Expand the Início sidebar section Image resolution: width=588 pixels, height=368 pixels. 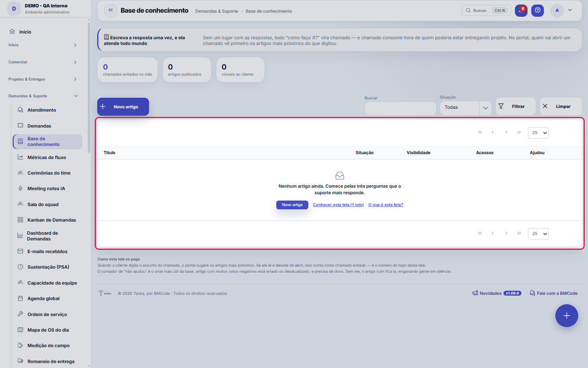point(43,45)
